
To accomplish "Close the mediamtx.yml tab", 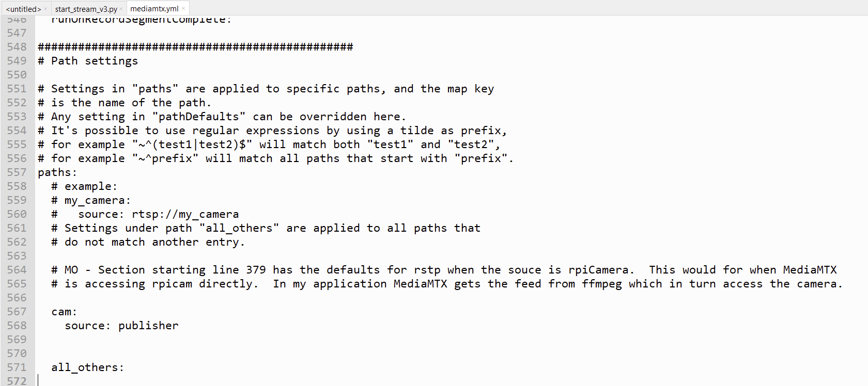I will coord(183,8).
